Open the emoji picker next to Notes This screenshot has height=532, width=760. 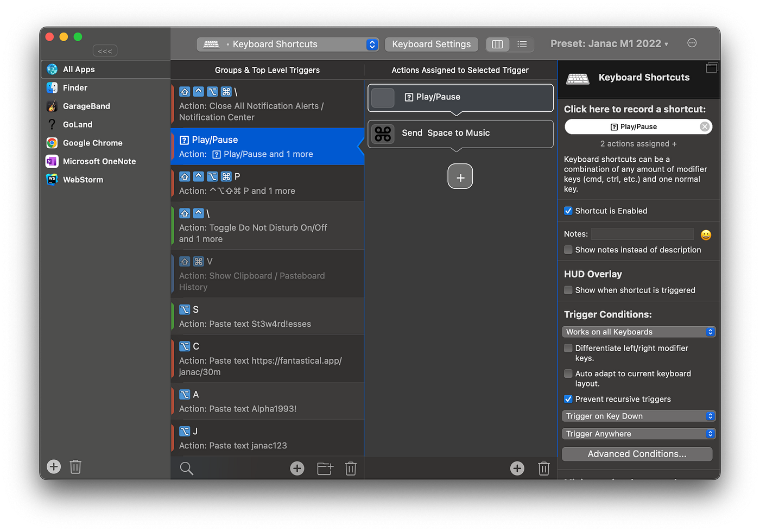pos(706,235)
